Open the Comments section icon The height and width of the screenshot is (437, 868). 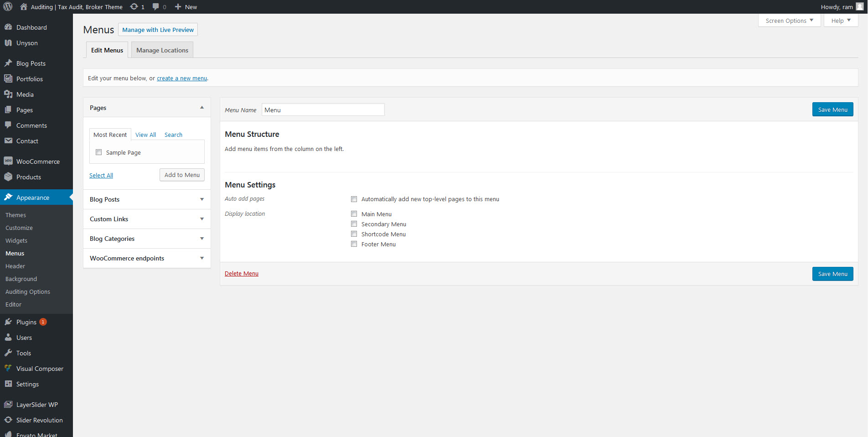[9, 125]
